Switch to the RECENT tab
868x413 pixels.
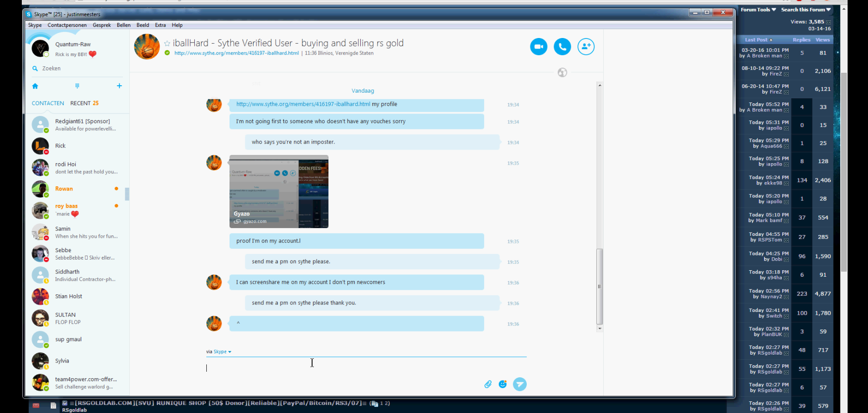pos(84,103)
